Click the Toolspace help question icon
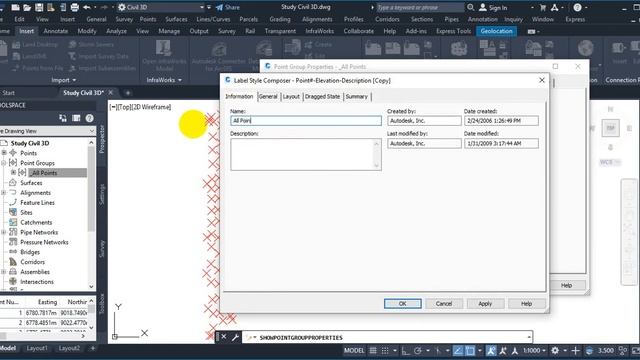Image resolution: width=640 pixels, height=360 pixels. click(89, 118)
